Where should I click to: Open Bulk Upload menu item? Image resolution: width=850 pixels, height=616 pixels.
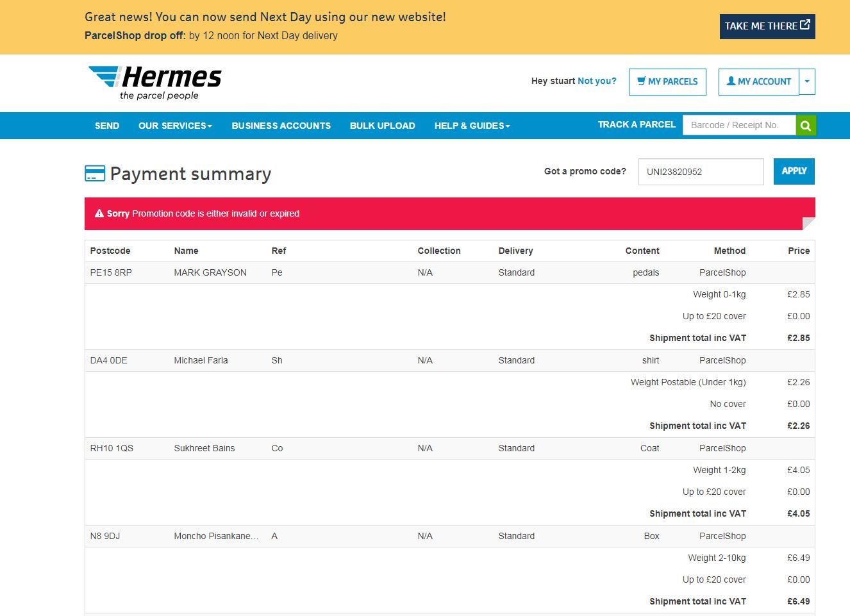point(382,126)
